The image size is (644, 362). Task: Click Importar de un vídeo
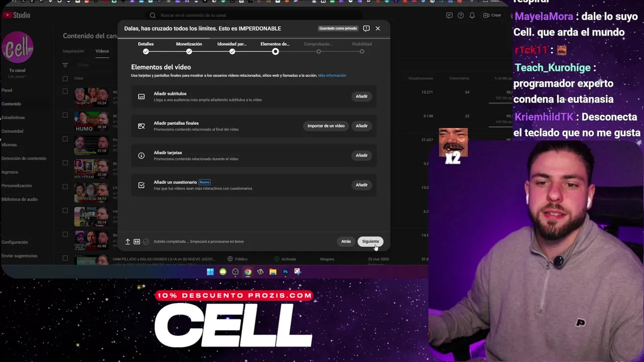pos(326,126)
